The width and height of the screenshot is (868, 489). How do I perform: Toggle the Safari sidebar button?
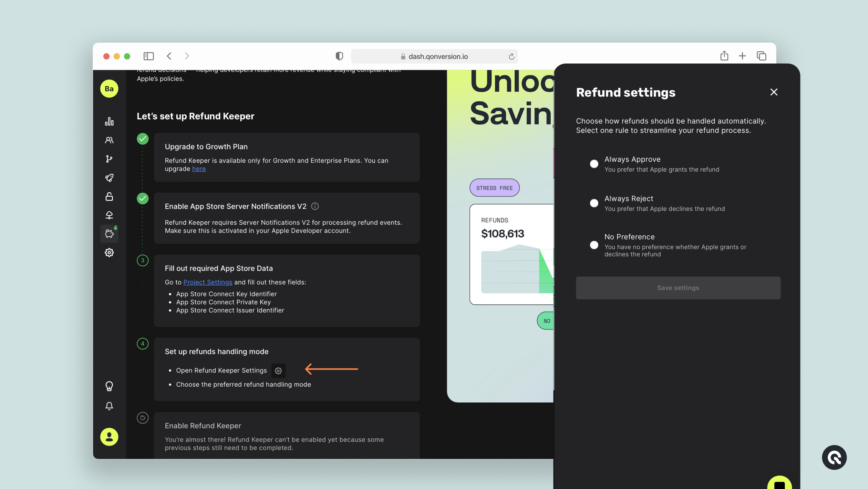(148, 56)
